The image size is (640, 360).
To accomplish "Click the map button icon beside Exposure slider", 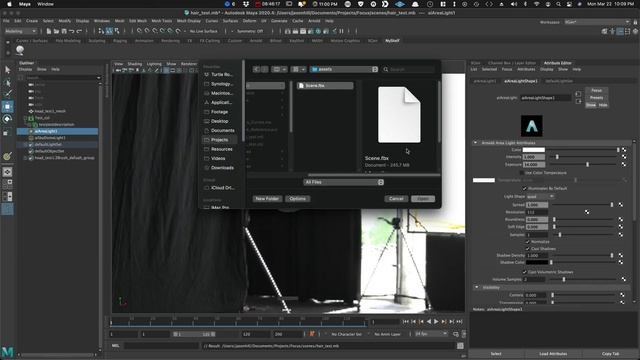I will pos(624,164).
